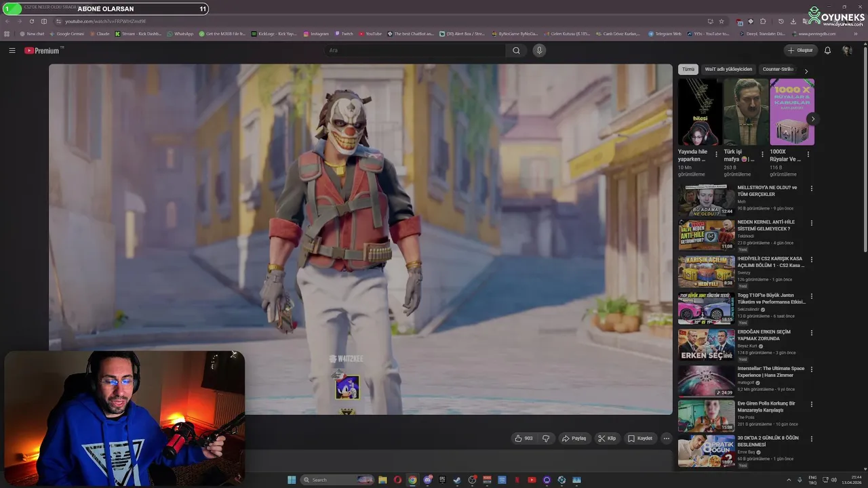Screen dimensions: 868x488
Task: Click the Windows taskbar Search box
Action: [337, 480]
